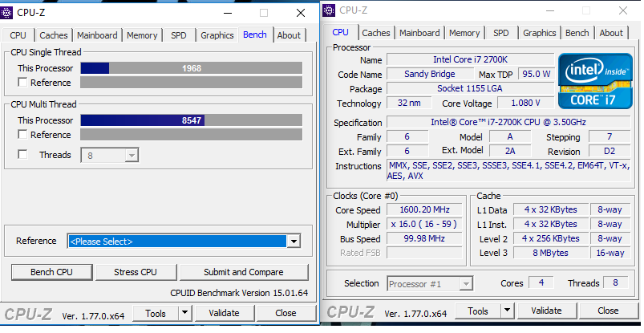Open Memory tab in right window
Viewport: 644px width, 333px height.
pyautogui.click(x=464, y=33)
